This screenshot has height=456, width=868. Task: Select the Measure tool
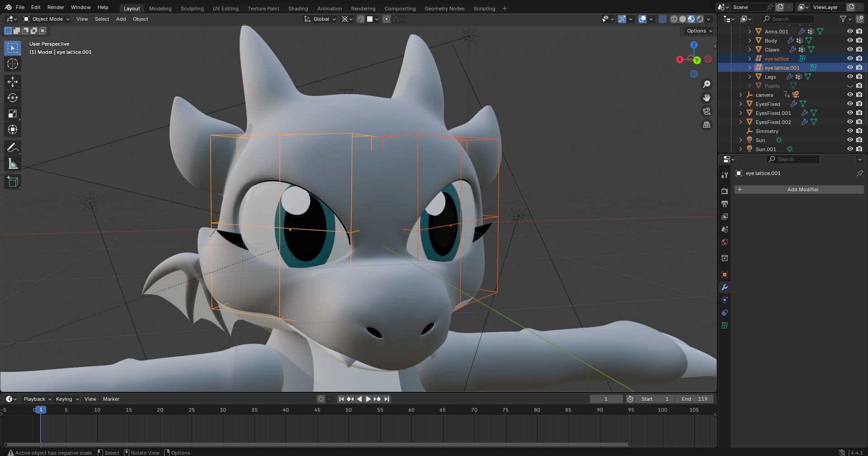[x=13, y=164]
